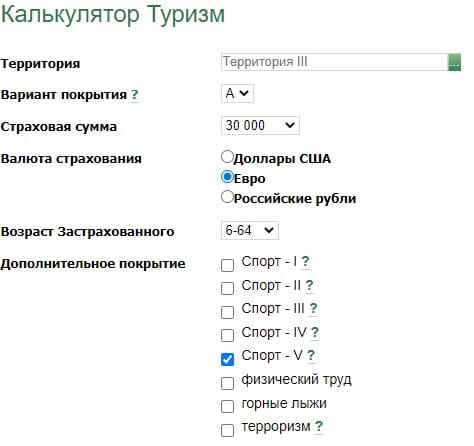
Task: Click the Территория III input field
Action: point(334,62)
